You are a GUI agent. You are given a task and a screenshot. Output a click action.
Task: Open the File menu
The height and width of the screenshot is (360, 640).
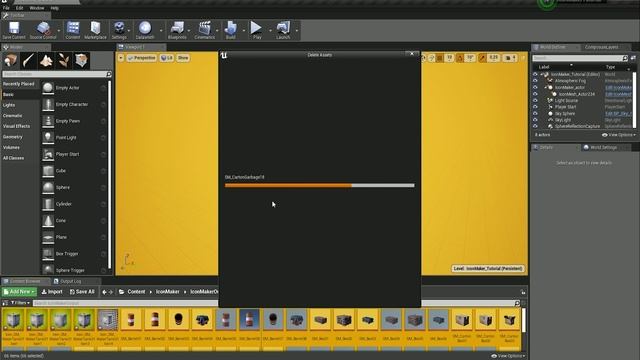6,8
